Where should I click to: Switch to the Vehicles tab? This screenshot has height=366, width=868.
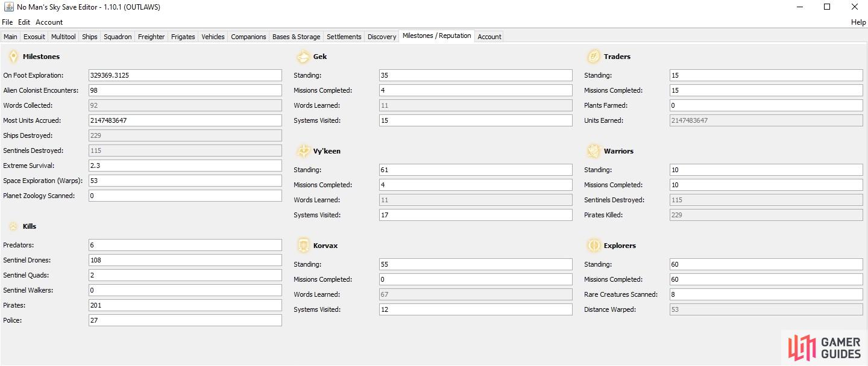(x=213, y=37)
